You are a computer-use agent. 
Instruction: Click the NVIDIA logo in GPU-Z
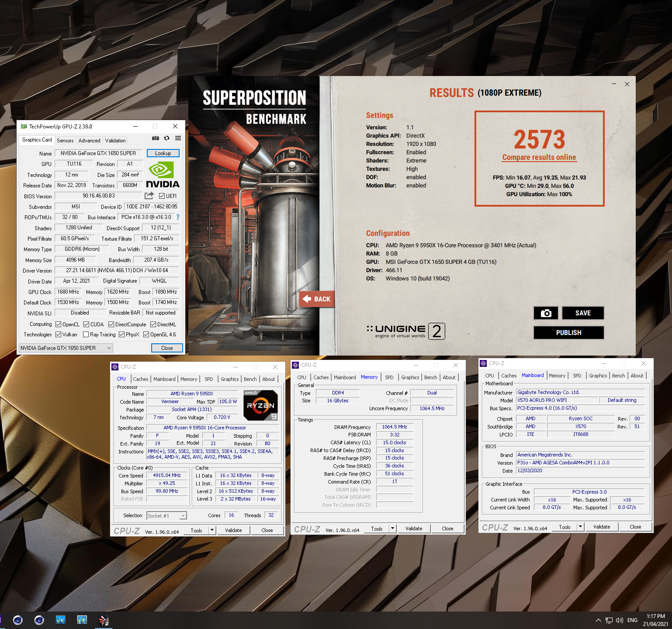tap(163, 175)
